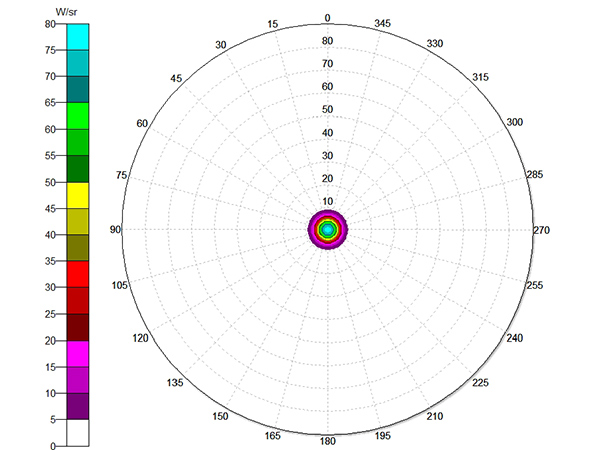Click the 210 degree azimuth label
The width and height of the screenshot is (600, 450).
coord(435,416)
